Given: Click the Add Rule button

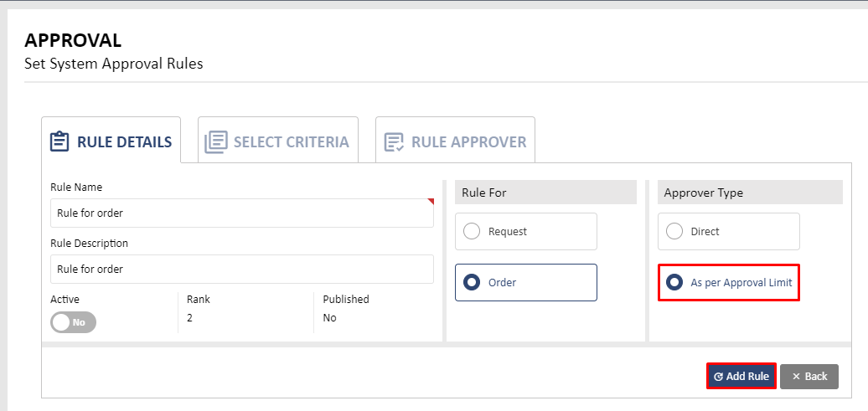Looking at the screenshot, I should click(x=741, y=376).
